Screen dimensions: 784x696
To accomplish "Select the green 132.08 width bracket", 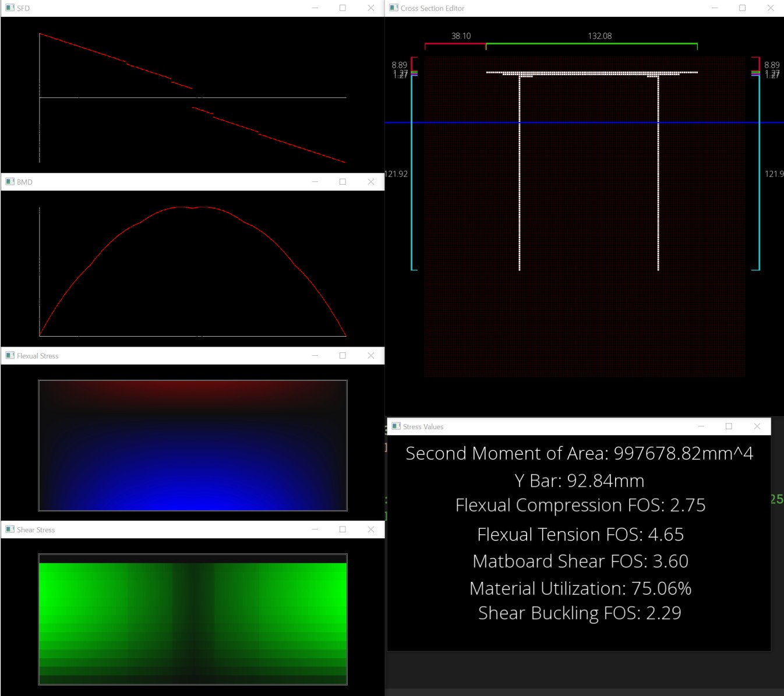I will pyautogui.click(x=591, y=44).
